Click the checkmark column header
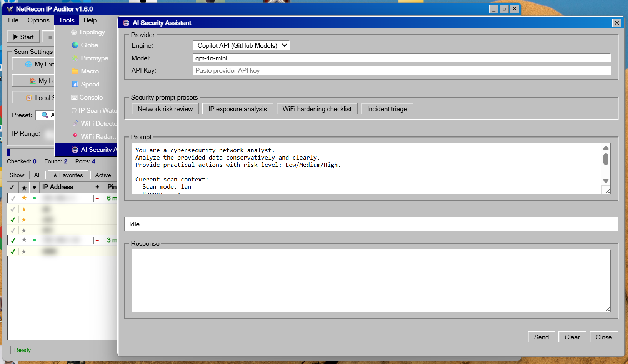 click(12, 187)
